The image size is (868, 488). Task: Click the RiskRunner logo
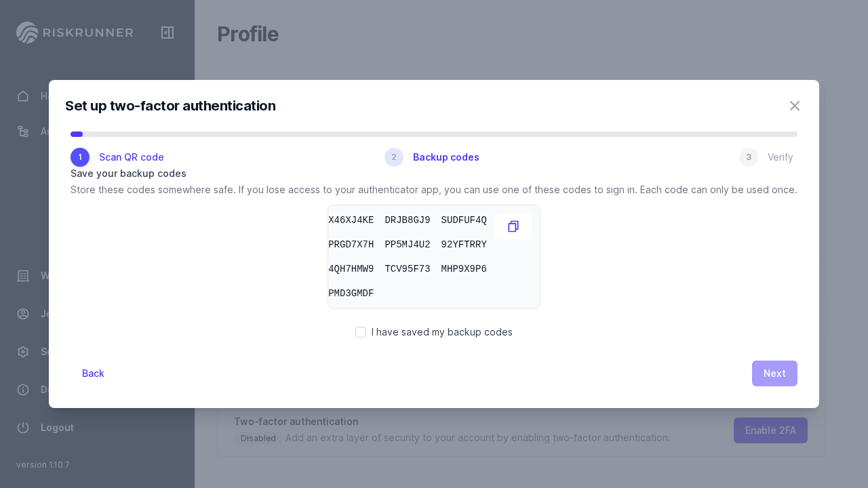click(75, 33)
